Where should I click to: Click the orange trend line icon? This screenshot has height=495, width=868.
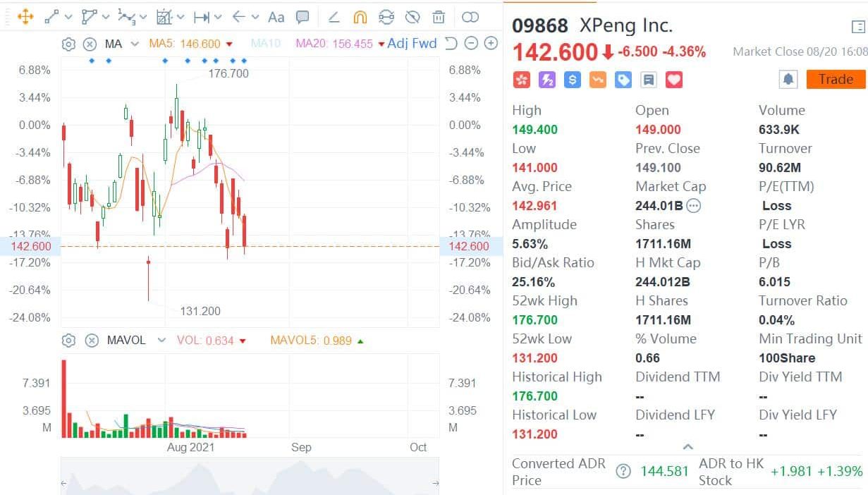[x=598, y=80]
